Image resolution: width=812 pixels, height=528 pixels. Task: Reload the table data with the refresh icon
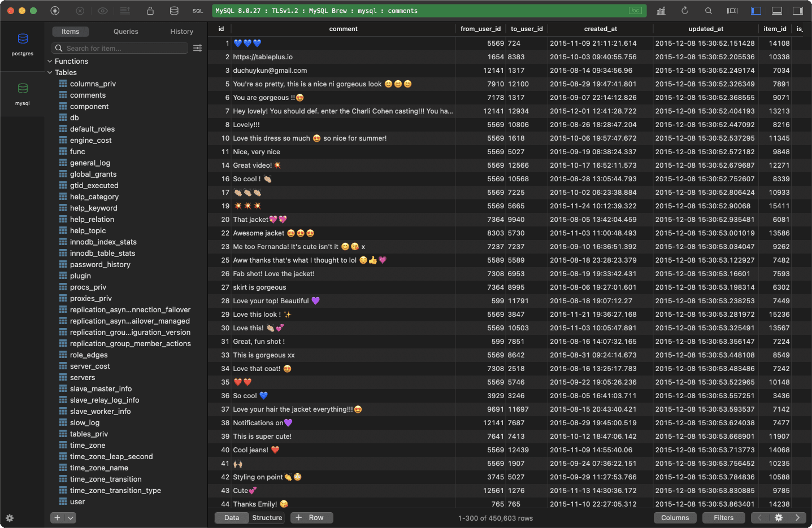[x=684, y=10]
